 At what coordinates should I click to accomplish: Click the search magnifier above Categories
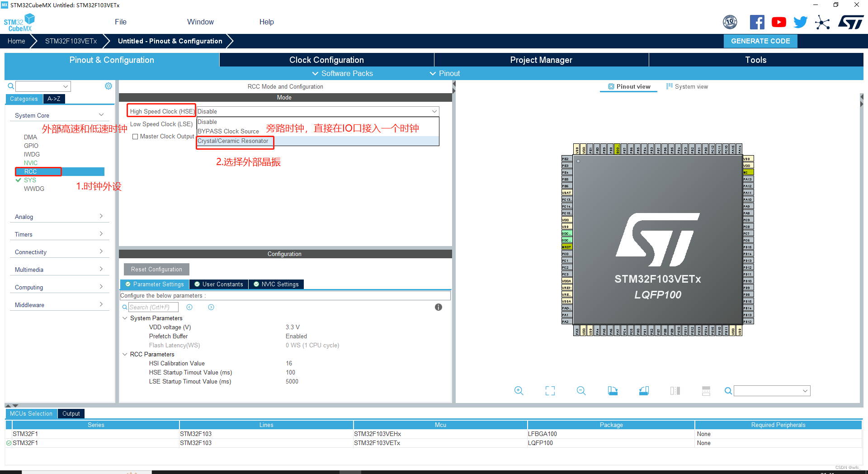(x=11, y=86)
